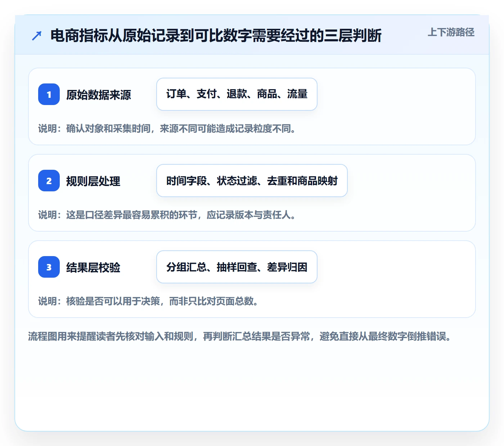
Task: Select the 上下游路径 label in header
Action: [451, 32]
